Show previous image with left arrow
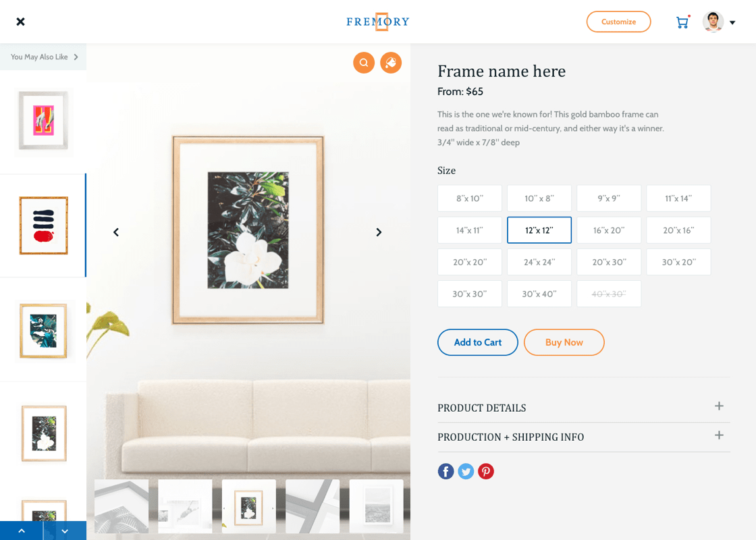Image resolution: width=756 pixels, height=540 pixels. pyautogui.click(x=116, y=232)
